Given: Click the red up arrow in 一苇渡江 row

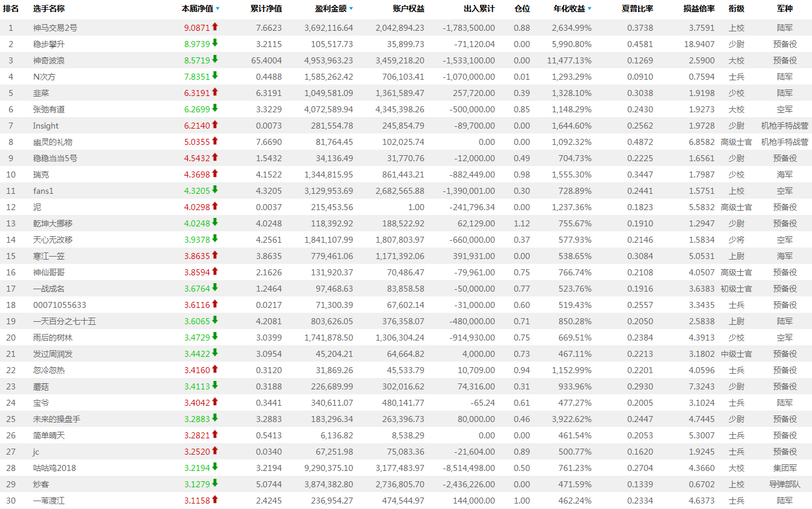Looking at the screenshot, I should click(215, 499).
